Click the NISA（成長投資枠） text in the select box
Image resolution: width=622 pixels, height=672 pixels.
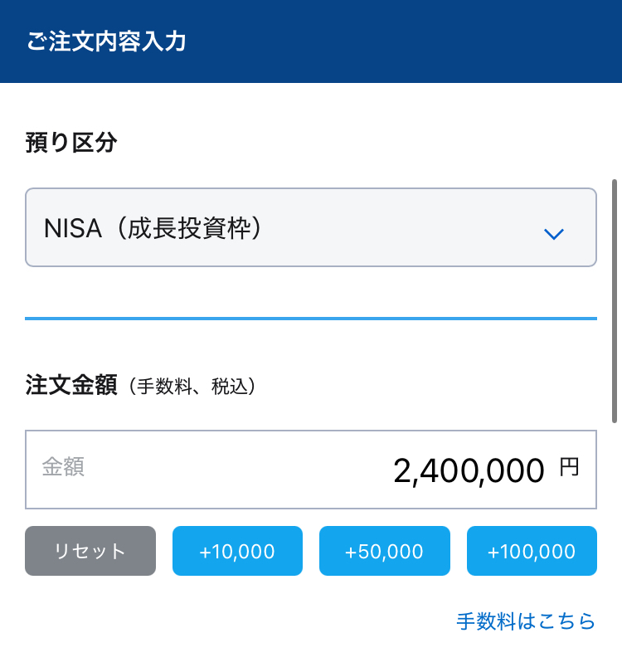click(153, 228)
